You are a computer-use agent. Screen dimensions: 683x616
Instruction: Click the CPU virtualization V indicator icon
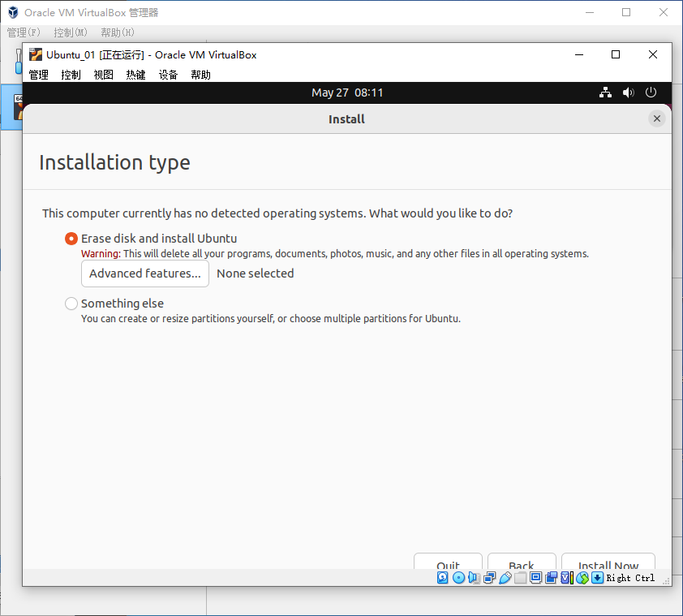click(x=567, y=578)
